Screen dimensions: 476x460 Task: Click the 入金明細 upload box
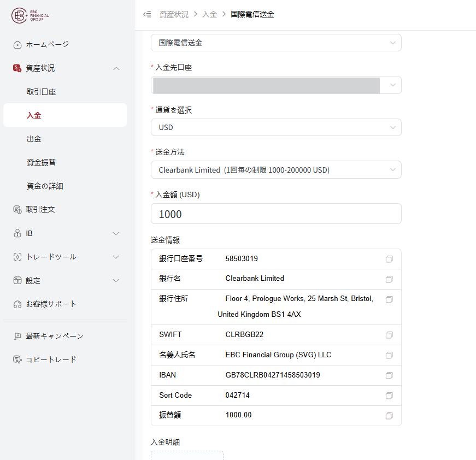[187, 456]
